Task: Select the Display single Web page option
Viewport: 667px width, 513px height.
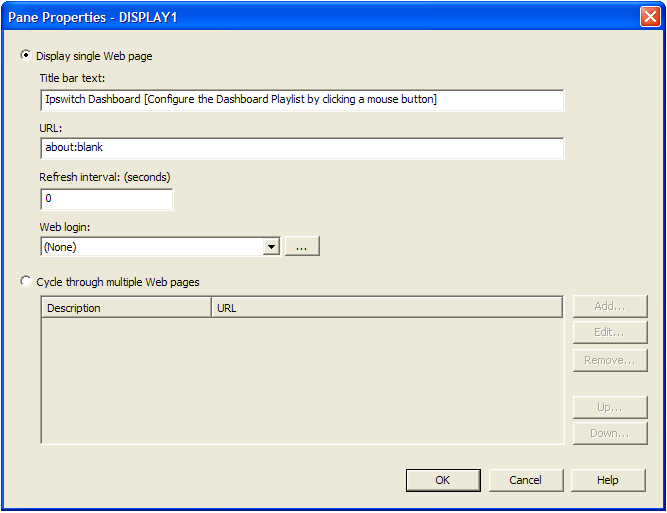Action: click(x=26, y=56)
